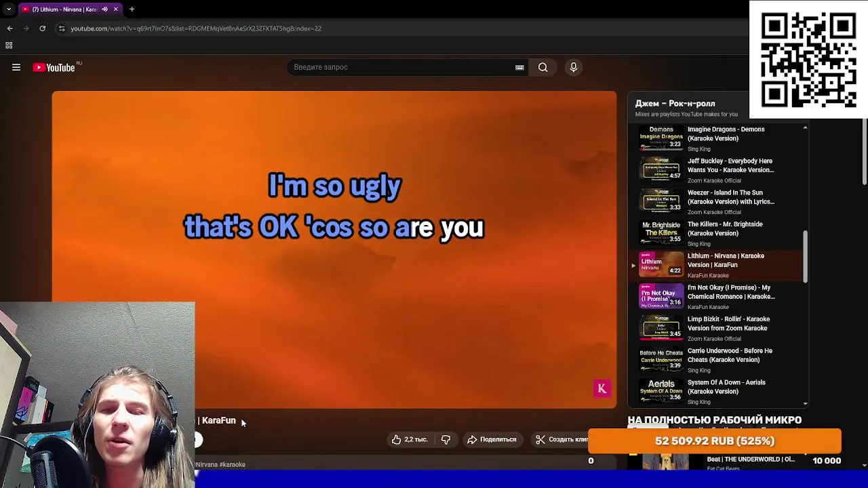The height and width of the screenshot is (488, 868).
Task: Click the Поделиться share button
Action: [x=492, y=439]
